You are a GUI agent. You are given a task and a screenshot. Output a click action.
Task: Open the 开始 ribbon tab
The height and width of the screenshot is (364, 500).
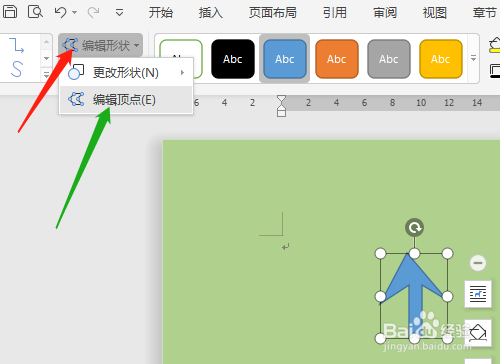pos(161,13)
